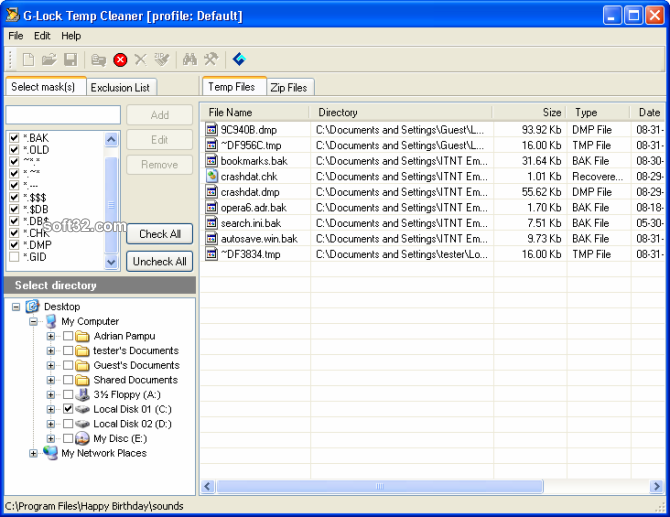Click the Check All button

[160, 234]
